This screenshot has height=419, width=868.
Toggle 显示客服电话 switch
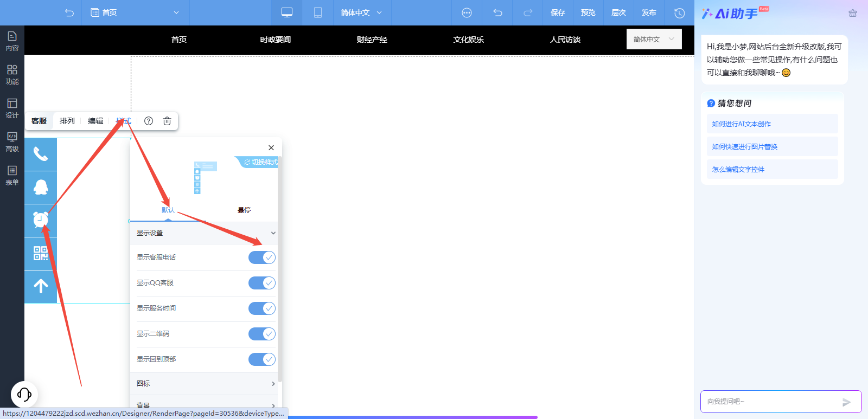tap(262, 257)
